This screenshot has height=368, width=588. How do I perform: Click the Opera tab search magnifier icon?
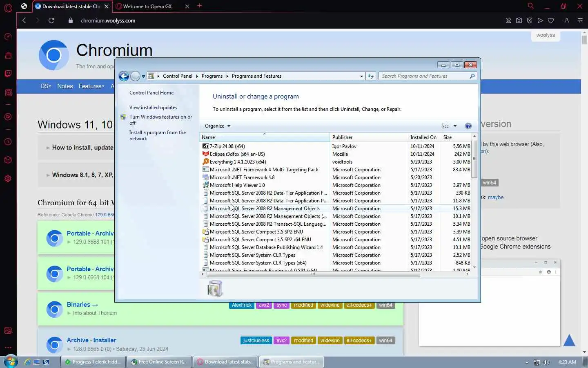click(531, 6)
